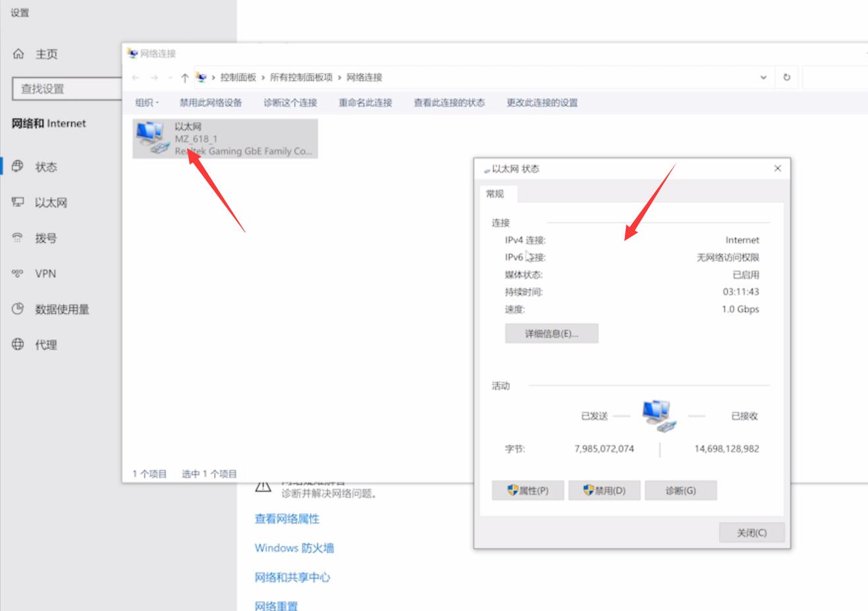Select the 拨号 dial-up icon in Settings sidebar
The image size is (868, 611).
(x=18, y=238)
